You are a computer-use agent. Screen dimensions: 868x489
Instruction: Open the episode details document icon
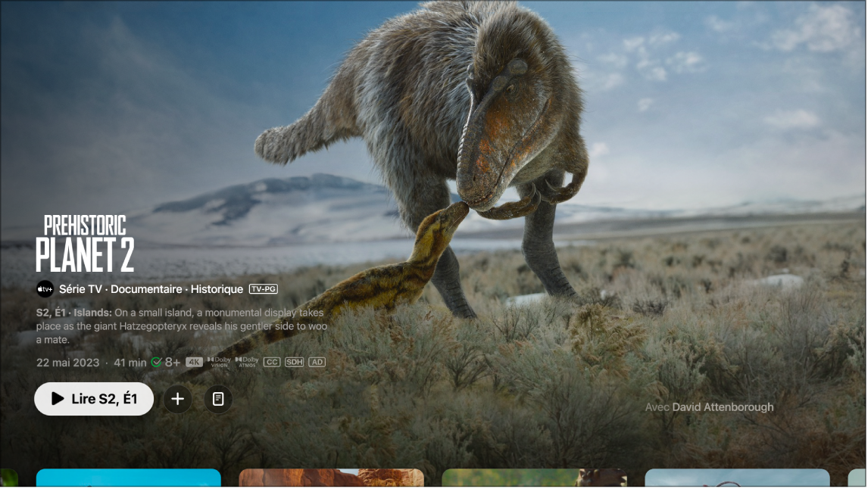pos(218,399)
